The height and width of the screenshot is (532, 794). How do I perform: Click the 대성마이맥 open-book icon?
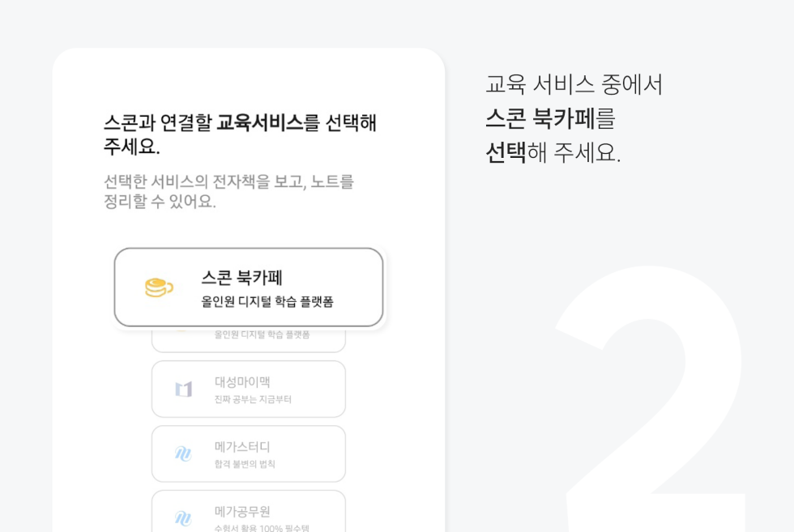pyautogui.click(x=183, y=389)
